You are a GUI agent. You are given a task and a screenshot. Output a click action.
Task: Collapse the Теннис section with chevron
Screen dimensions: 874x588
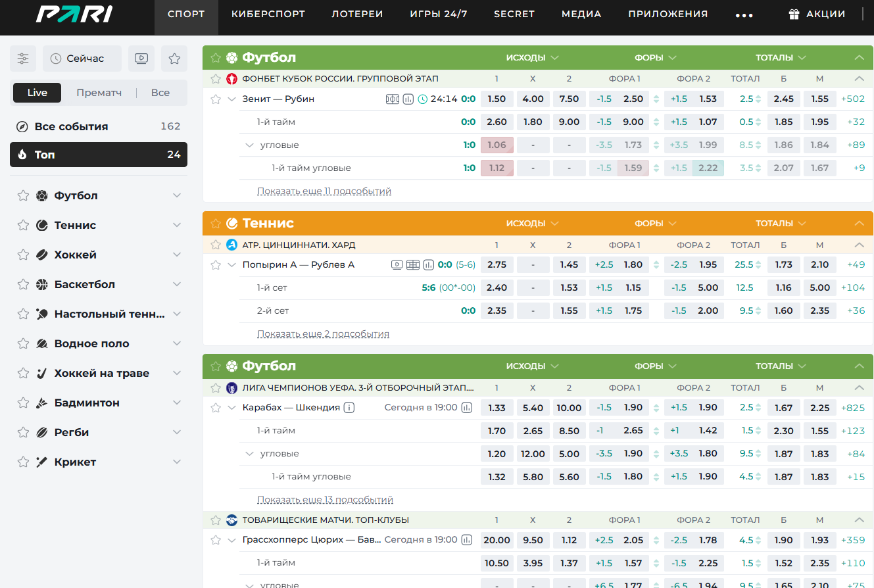point(859,224)
